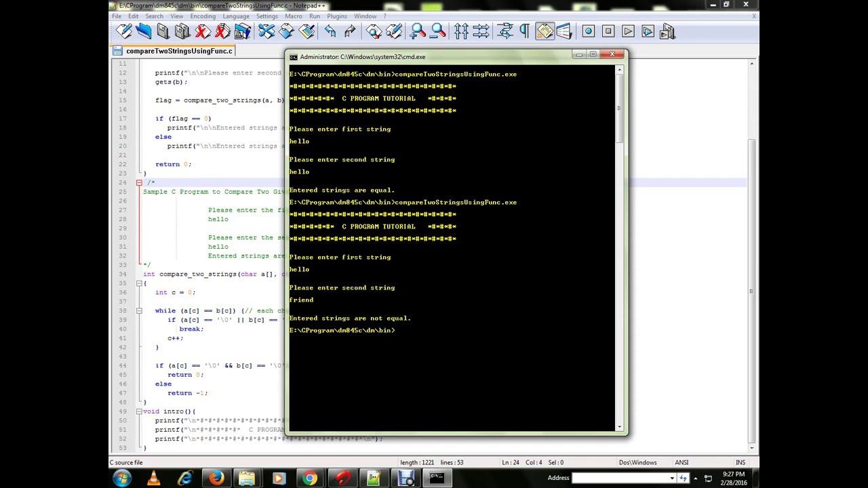Paste from clipboard using toolbar icon
The height and width of the screenshot is (488, 868).
click(x=307, y=31)
